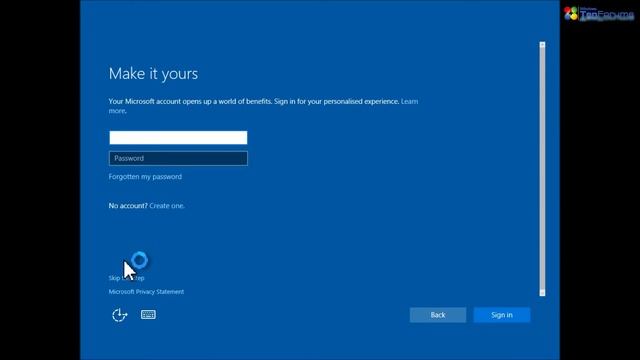
Task: Open the Forgotten my password link
Action: pyautogui.click(x=145, y=177)
